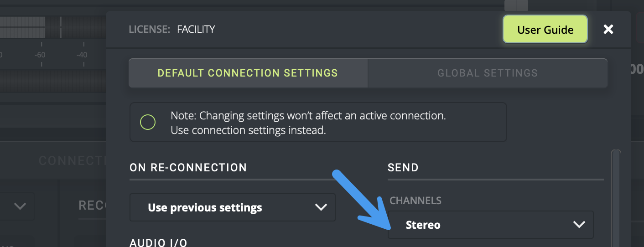Click the ON RE-CONNECTION section heading
The width and height of the screenshot is (644, 247).
coord(188,168)
